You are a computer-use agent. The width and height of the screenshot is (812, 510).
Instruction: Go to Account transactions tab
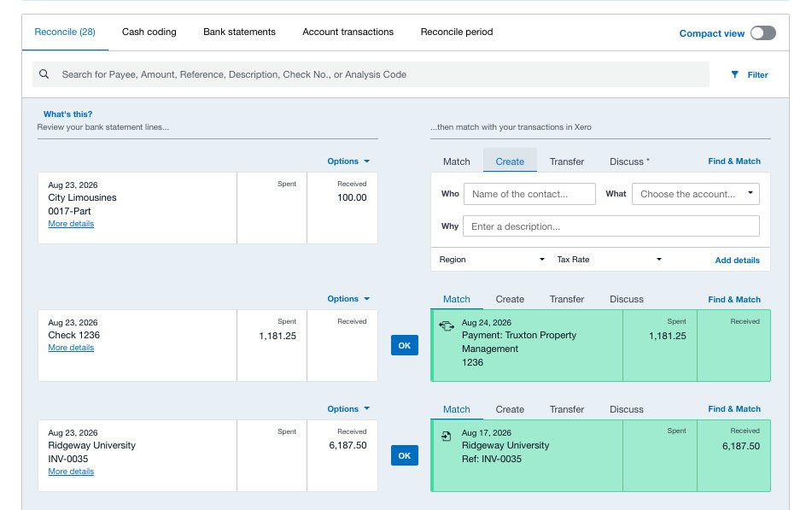tap(348, 32)
